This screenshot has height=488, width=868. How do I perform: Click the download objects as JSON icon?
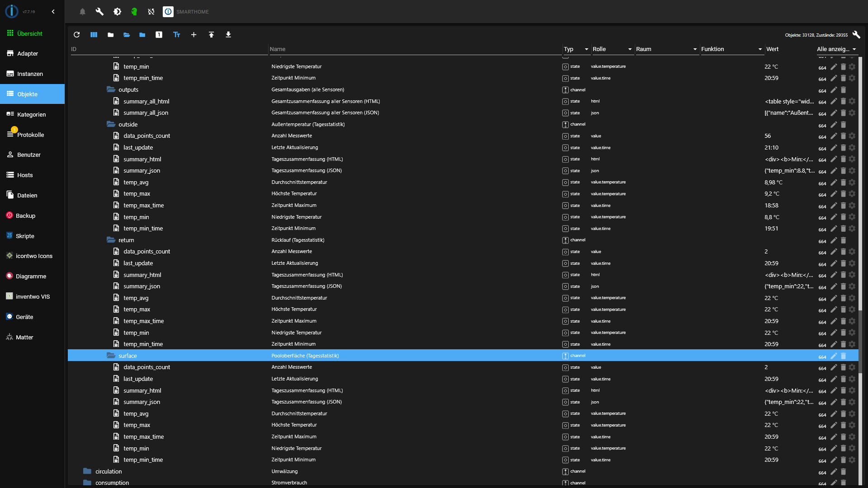pyautogui.click(x=228, y=35)
